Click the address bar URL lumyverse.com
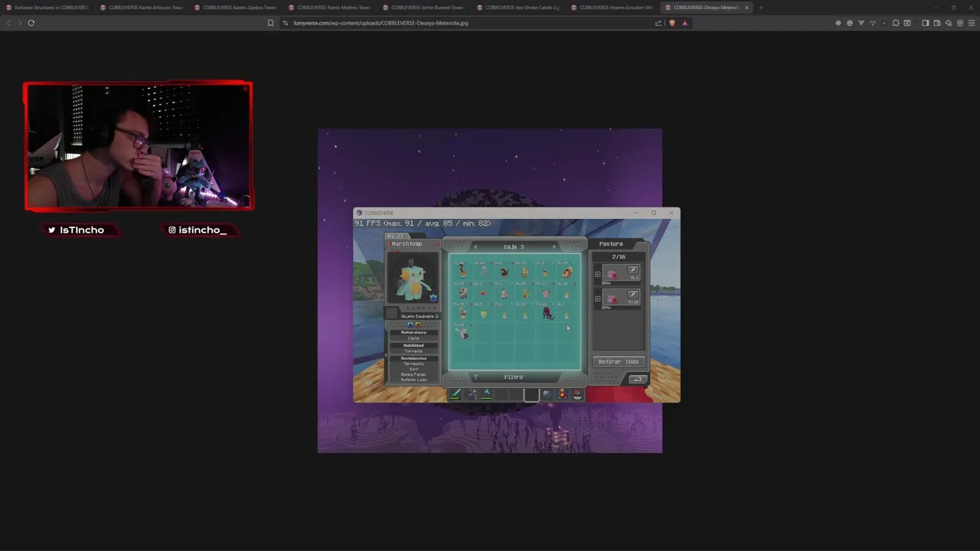The width and height of the screenshot is (980, 551). click(381, 23)
